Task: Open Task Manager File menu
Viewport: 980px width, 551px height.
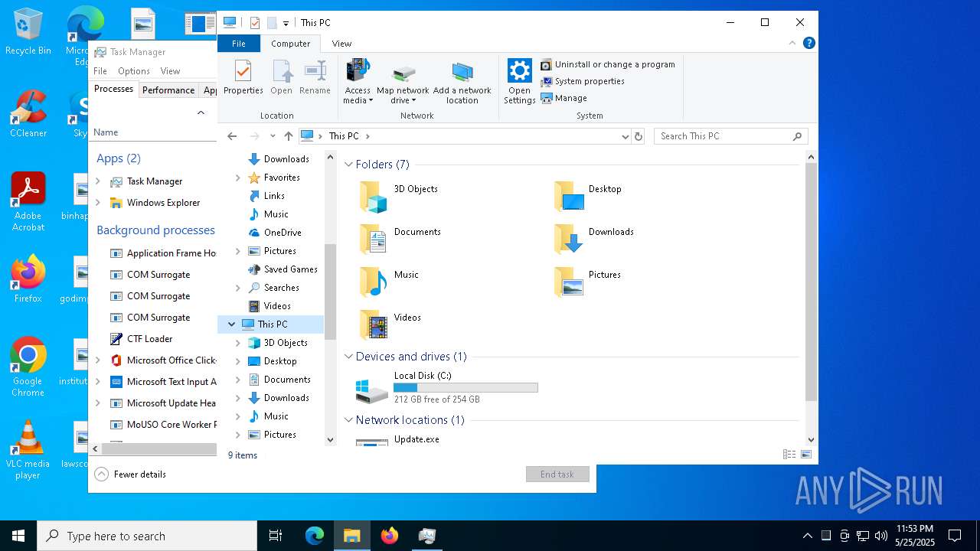Action: 100,71
